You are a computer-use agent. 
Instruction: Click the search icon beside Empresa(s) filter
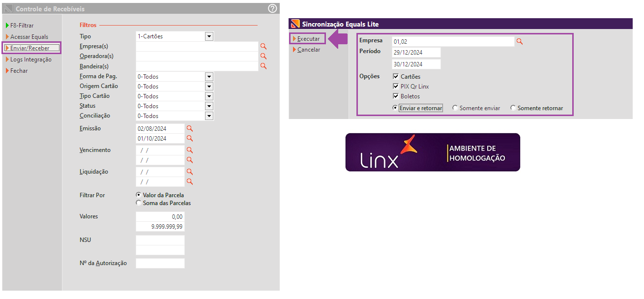click(x=263, y=46)
